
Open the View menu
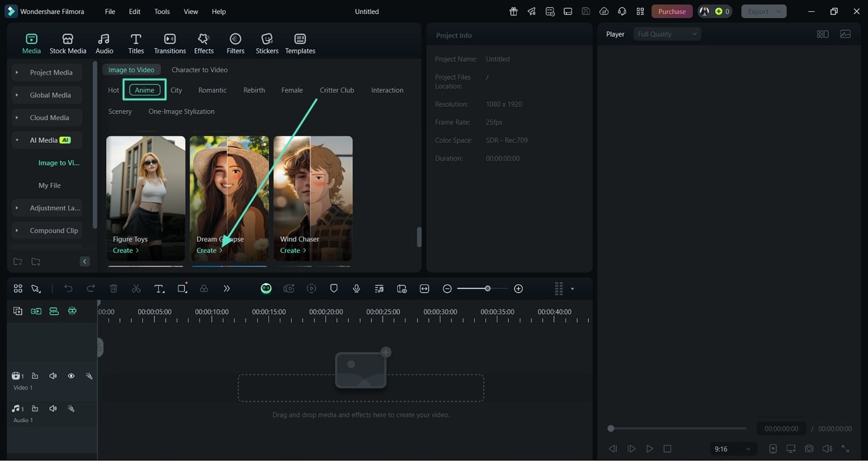point(191,11)
